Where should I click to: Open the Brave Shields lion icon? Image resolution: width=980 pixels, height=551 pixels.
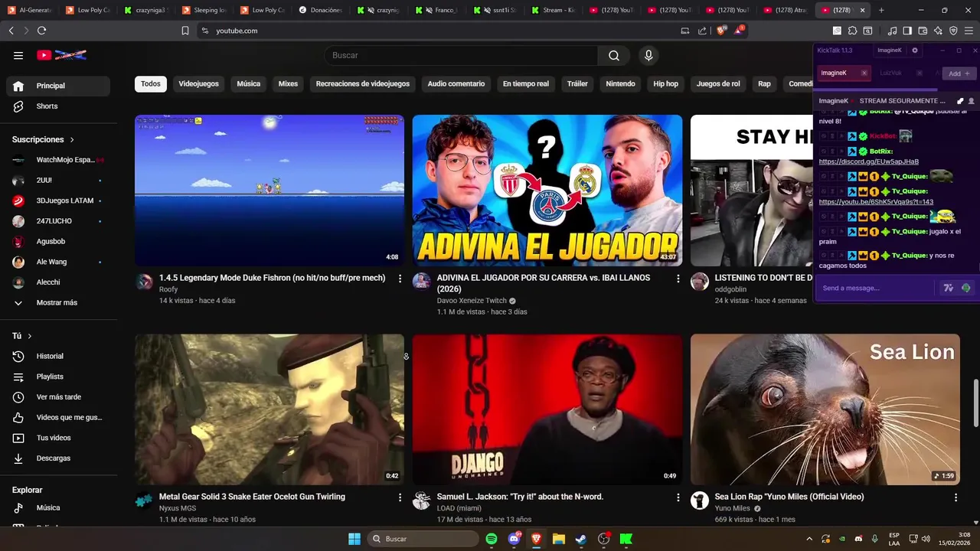[721, 31]
